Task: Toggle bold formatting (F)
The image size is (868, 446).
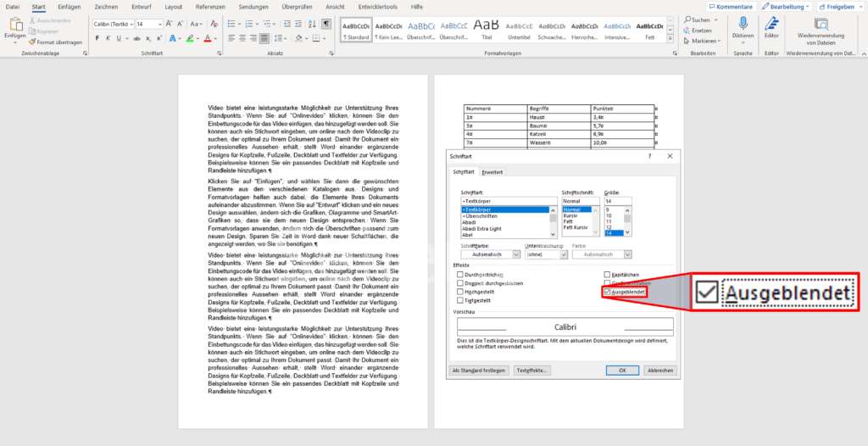Action: pyautogui.click(x=97, y=38)
